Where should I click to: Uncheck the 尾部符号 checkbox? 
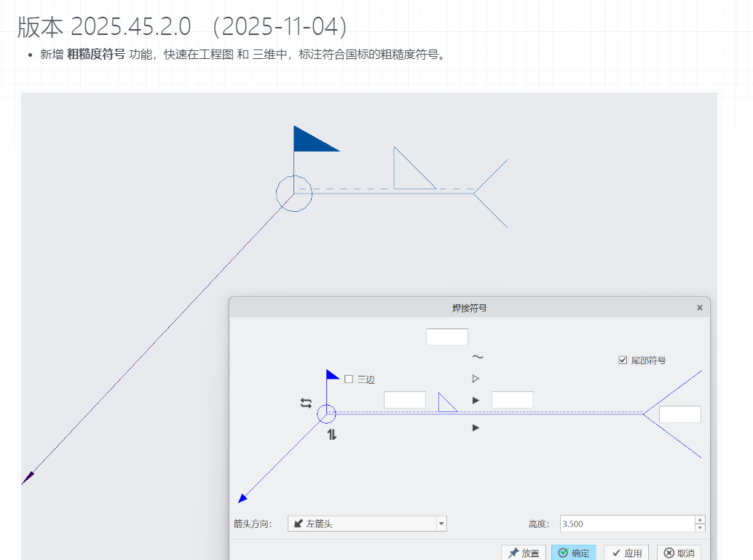click(623, 360)
